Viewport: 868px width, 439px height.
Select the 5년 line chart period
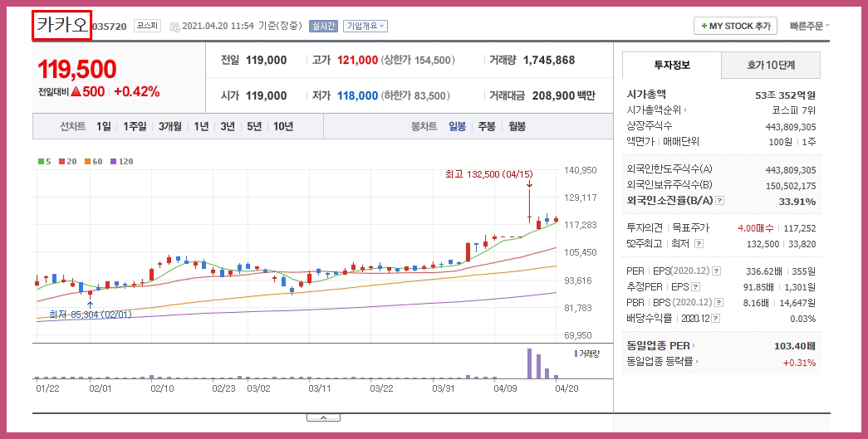(x=254, y=127)
